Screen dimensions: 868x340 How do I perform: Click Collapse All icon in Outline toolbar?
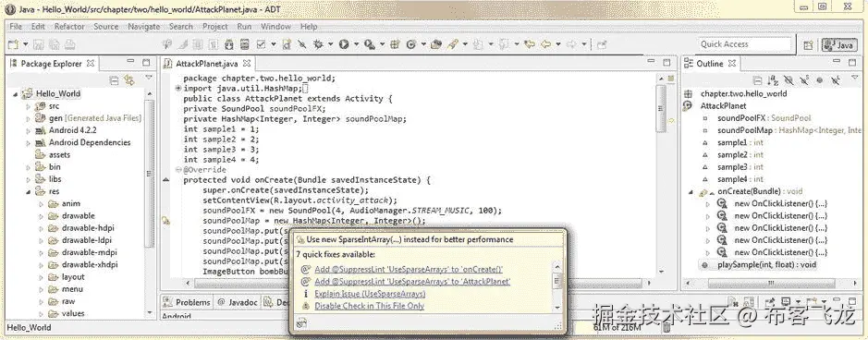pyautogui.click(x=758, y=80)
